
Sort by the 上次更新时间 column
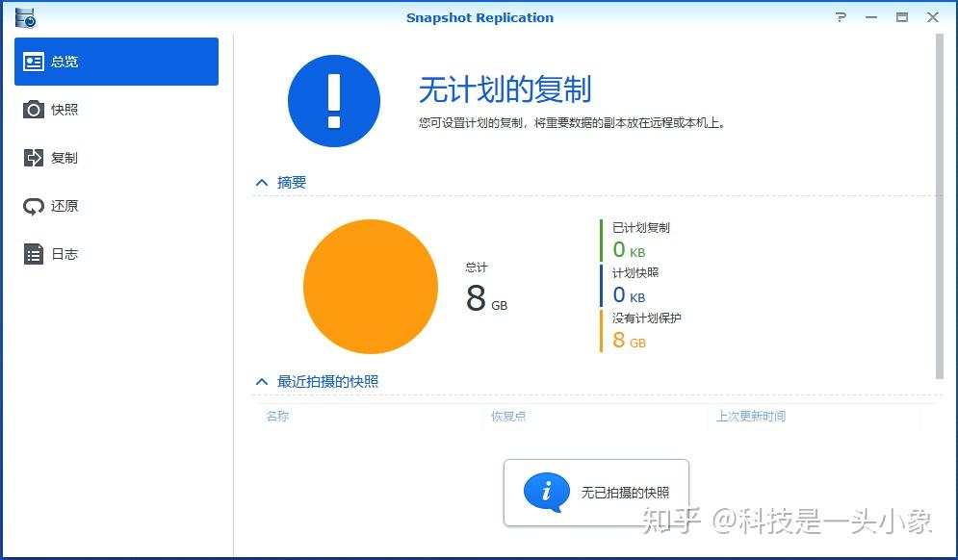click(x=750, y=416)
